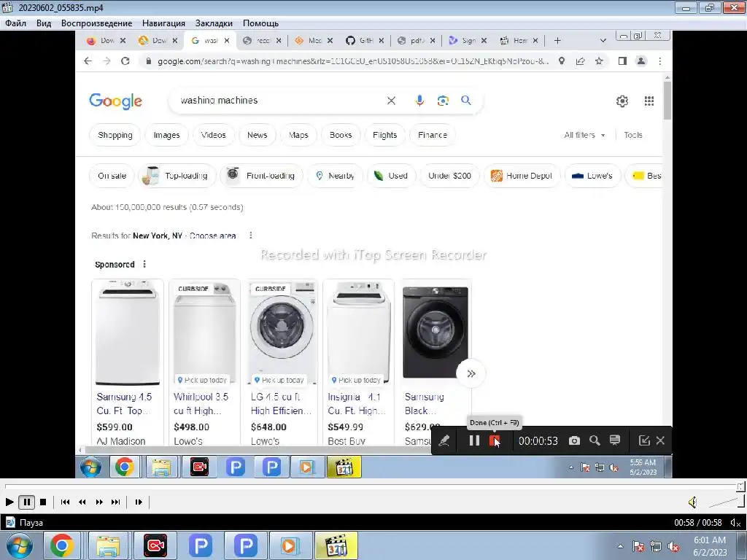The image size is (747, 560).
Task: Click the Pause button in media player controls
Action: [x=27, y=502]
